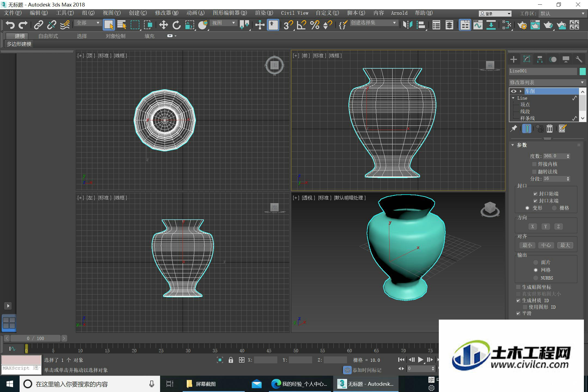Click the Mirror tool icon
Viewport: 588px width, 392px height.
pyautogui.click(x=408, y=25)
